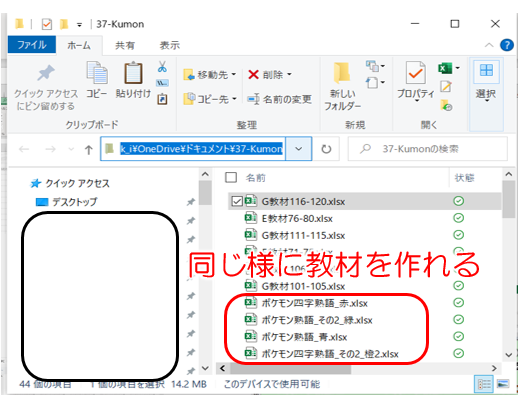Viewport: 524px width, 396px height.
Task: Go back with the left arrow
Action: click(x=24, y=149)
